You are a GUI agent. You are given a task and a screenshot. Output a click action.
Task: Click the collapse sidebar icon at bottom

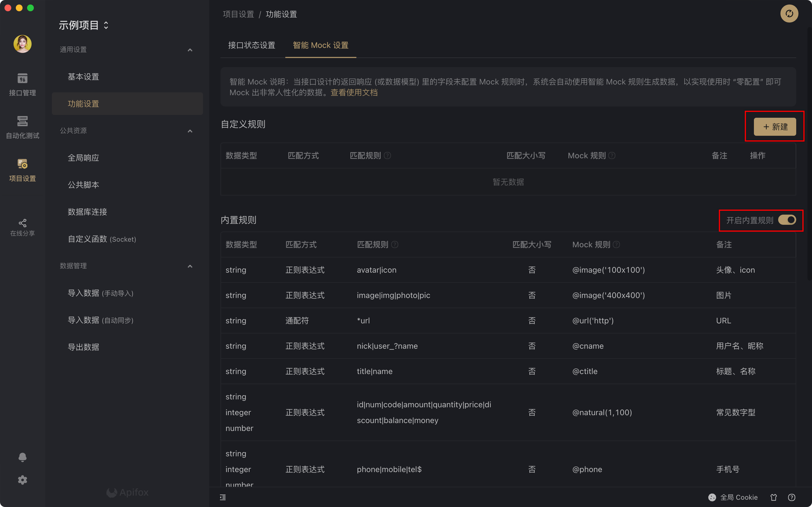(x=223, y=497)
